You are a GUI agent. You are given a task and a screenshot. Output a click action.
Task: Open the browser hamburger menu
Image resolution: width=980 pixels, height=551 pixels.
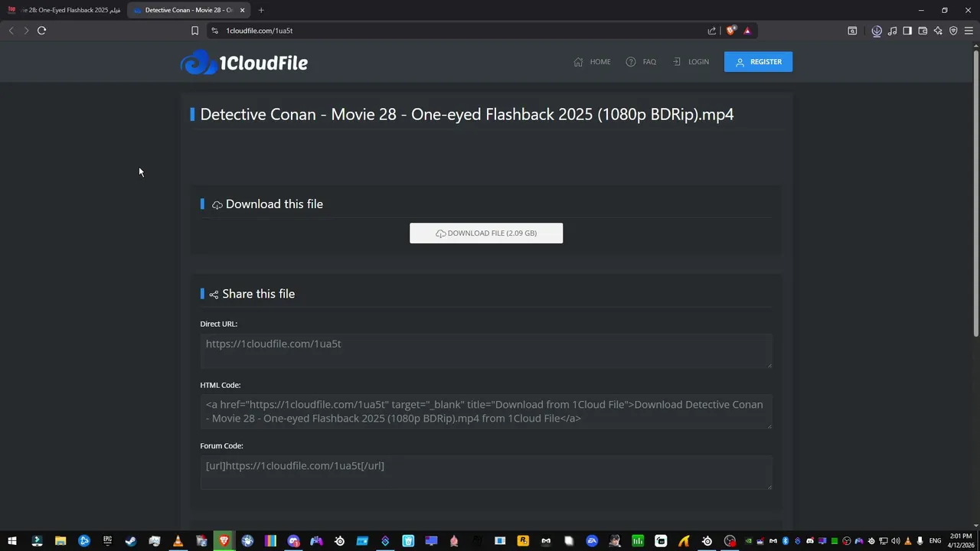[969, 31]
